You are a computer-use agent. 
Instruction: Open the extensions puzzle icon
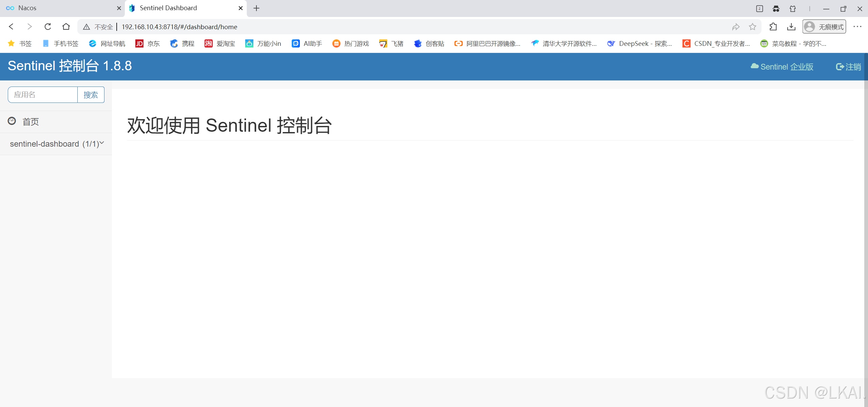(x=773, y=27)
